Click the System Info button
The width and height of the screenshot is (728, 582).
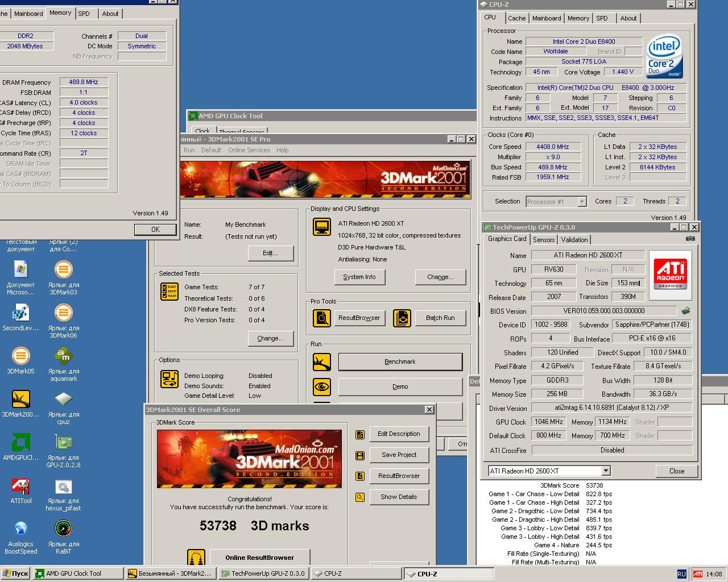[x=359, y=277]
